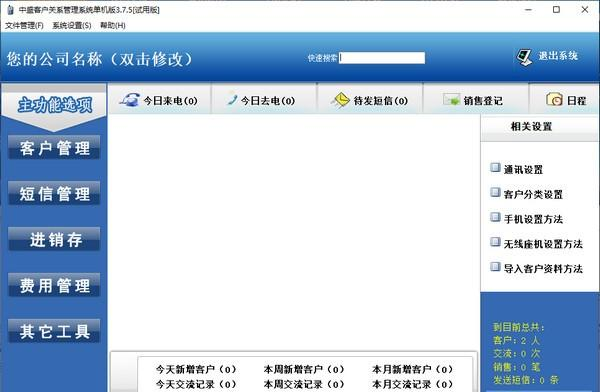Click 本周新增客户（0） statistic
The width and height of the screenshot is (600, 392).
(304, 369)
